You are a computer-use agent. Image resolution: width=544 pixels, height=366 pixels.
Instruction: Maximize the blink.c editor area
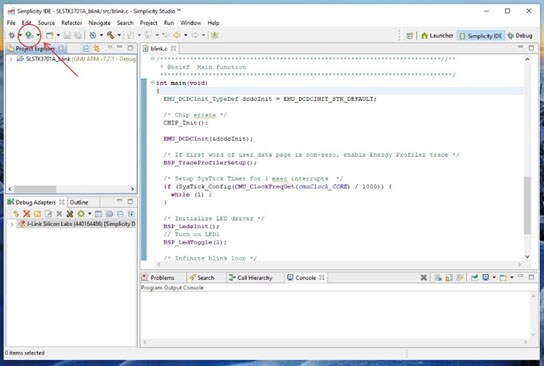[531, 48]
